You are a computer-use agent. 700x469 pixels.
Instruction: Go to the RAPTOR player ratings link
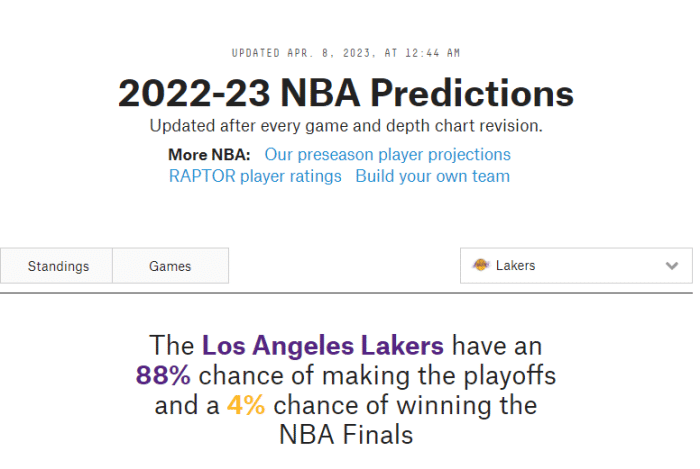click(255, 176)
